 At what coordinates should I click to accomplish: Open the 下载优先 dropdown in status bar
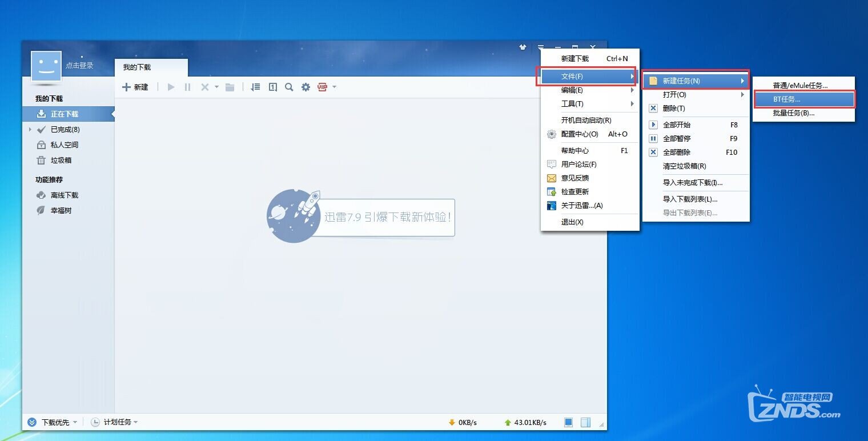[52, 422]
